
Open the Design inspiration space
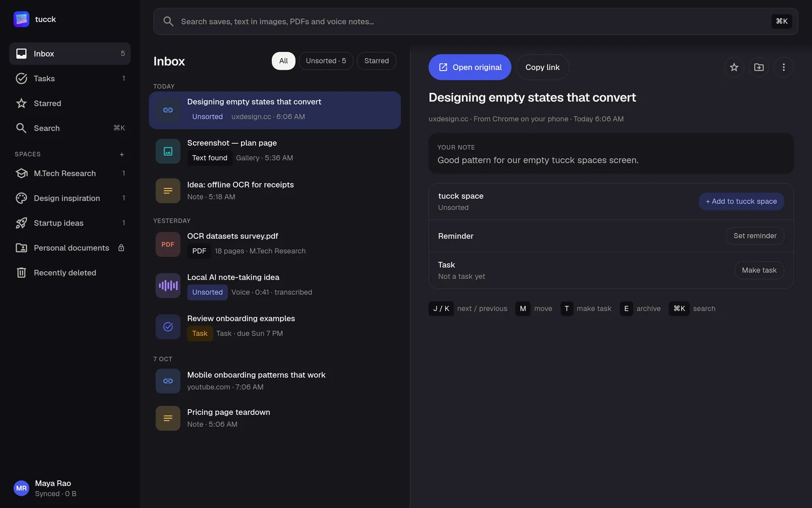click(x=70, y=199)
